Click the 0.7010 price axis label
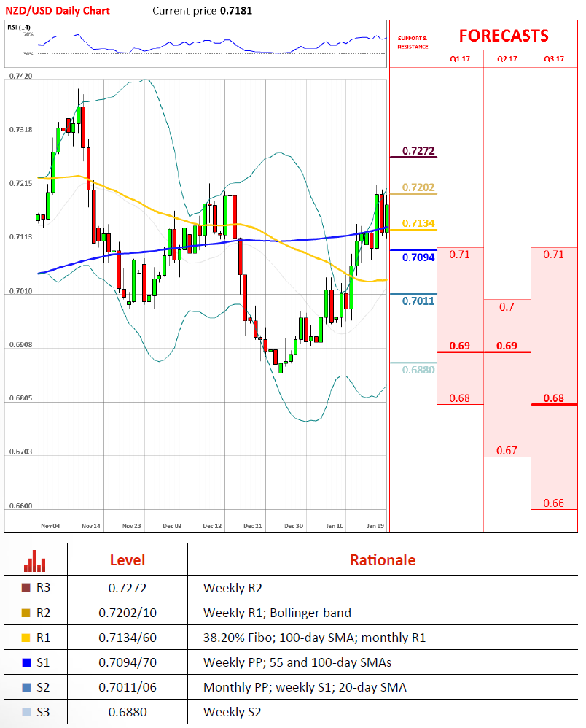This screenshot has height=728, width=586. pos(21,290)
